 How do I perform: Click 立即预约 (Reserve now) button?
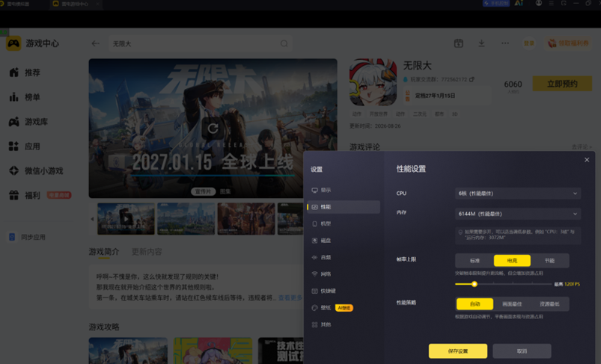(562, 84)
